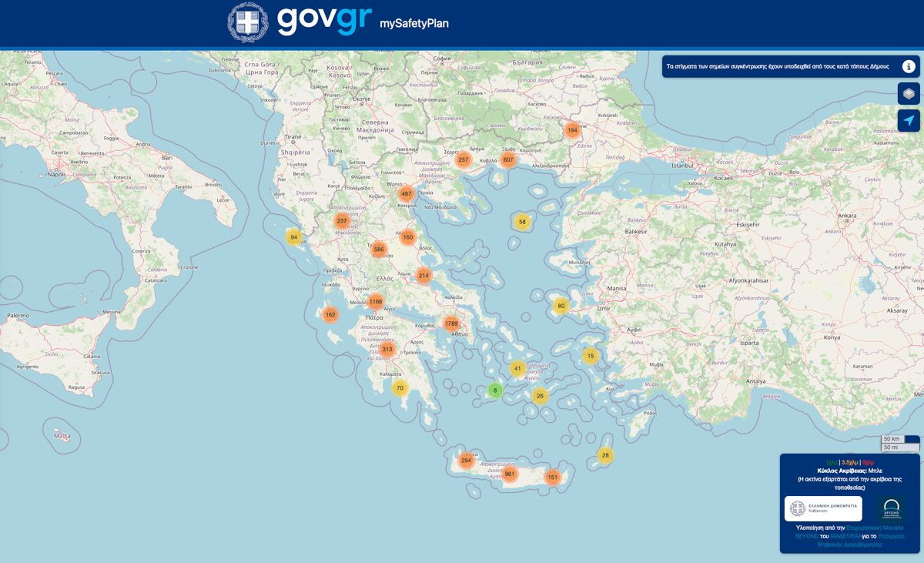Open the green cluster marked 8
The width and height of the screenshot is (924, 563).
[495, 390]
